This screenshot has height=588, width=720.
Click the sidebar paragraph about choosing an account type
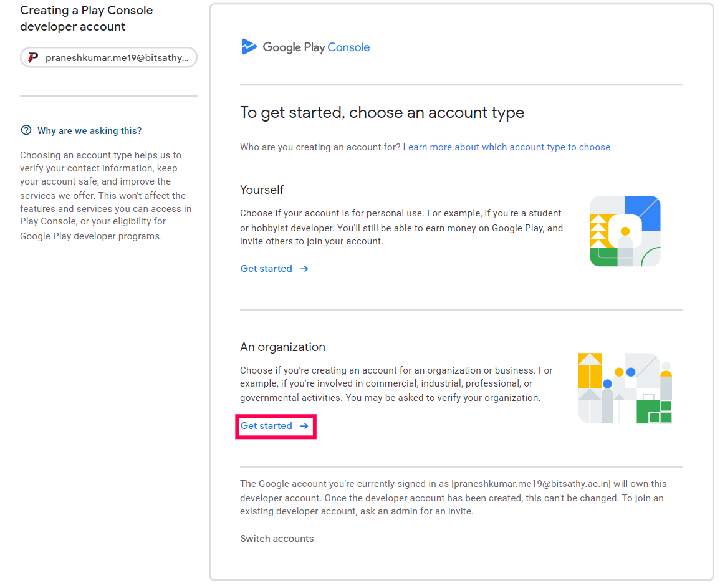click(x=106, y=195)
